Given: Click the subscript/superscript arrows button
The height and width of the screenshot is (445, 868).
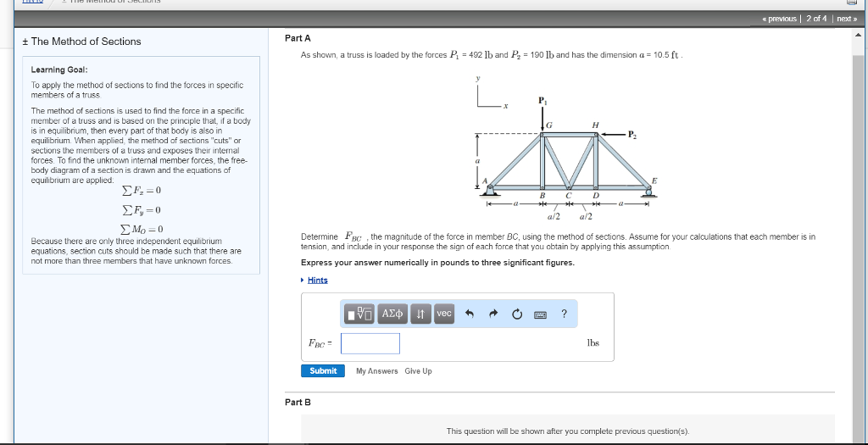Looking at the screenshot, I should [420, 314].
